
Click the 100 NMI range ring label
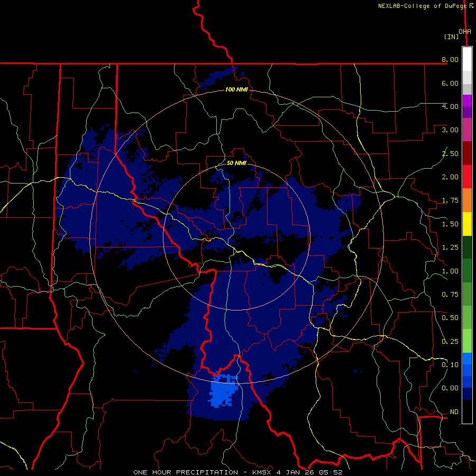pyautogui.click(x=236, y=89)
